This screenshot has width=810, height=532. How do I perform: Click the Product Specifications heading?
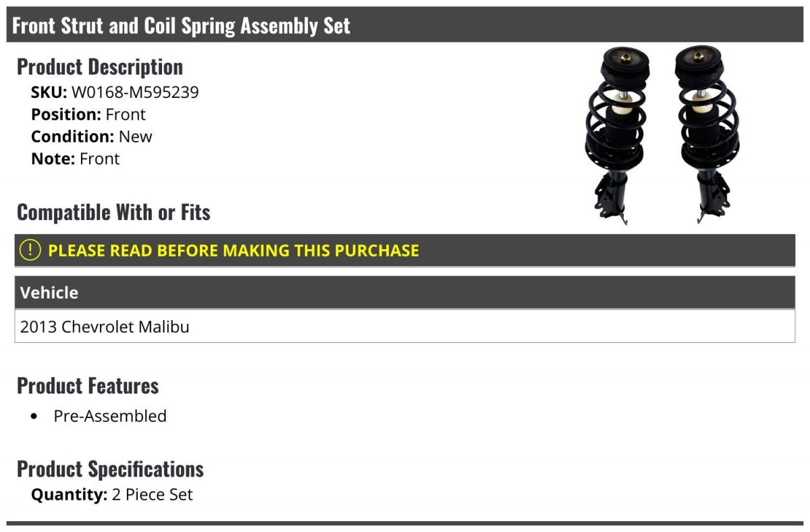[x=110, y=469]
